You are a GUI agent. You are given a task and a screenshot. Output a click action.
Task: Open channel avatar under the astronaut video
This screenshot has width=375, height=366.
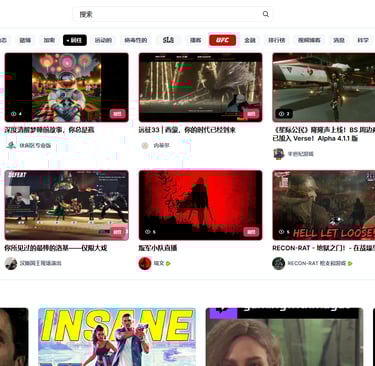point(11,145)
